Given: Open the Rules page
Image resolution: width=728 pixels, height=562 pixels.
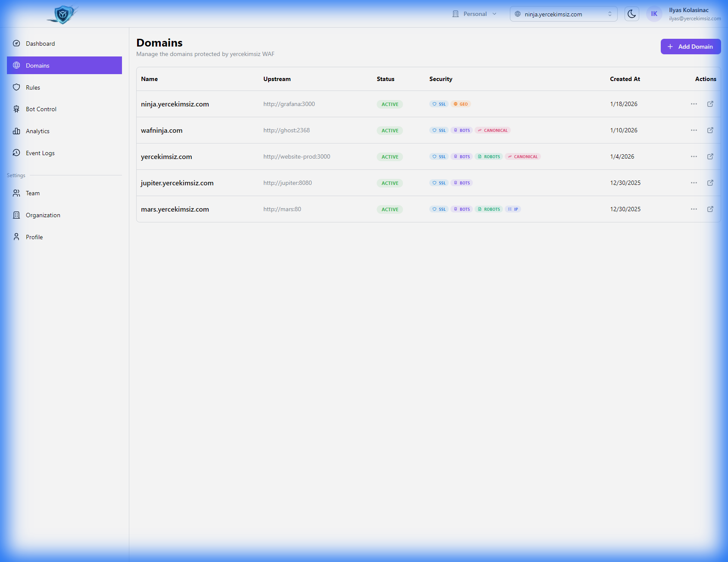Looking at the screenshot, I should point(64,87).
